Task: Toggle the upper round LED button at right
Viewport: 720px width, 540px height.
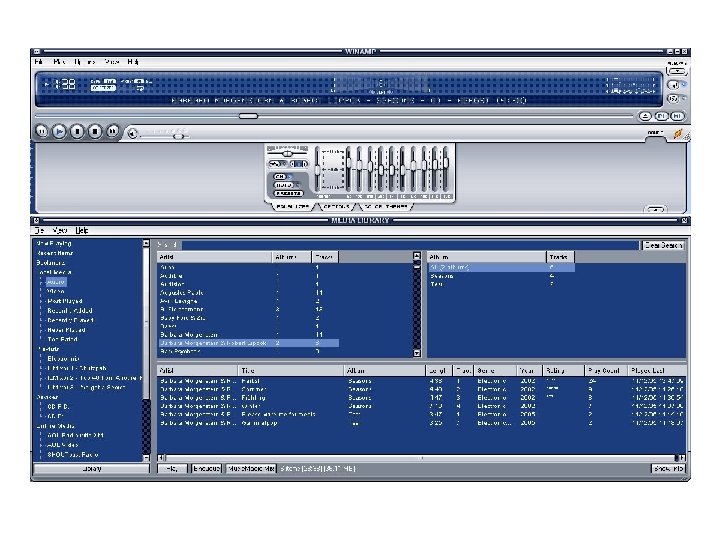Action: [674, 85]
